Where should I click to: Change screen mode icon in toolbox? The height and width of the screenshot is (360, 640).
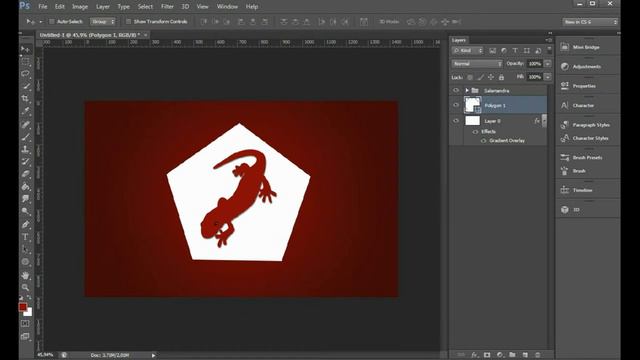(x=25, y=337)
